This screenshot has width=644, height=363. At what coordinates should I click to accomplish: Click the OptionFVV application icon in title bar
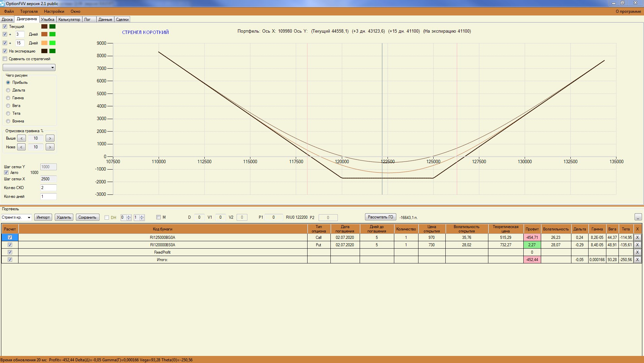pos(3,3)
